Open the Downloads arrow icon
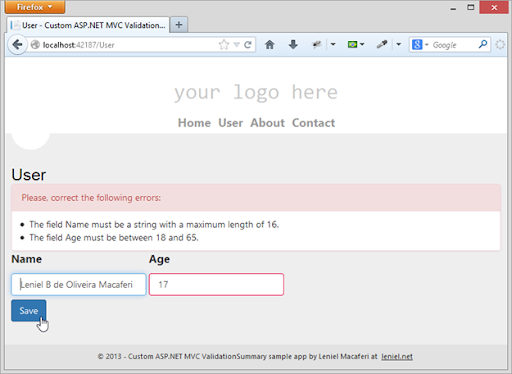 293,44
